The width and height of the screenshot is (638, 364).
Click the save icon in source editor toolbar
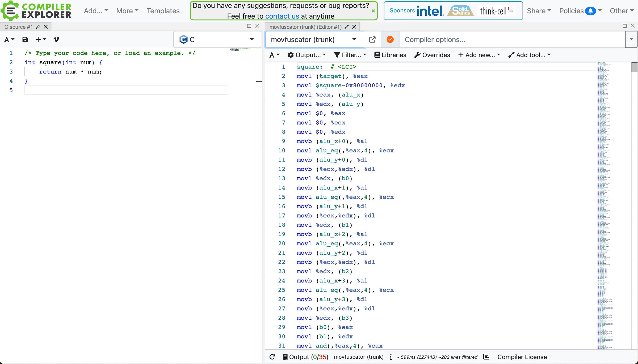tap(25, 40)
